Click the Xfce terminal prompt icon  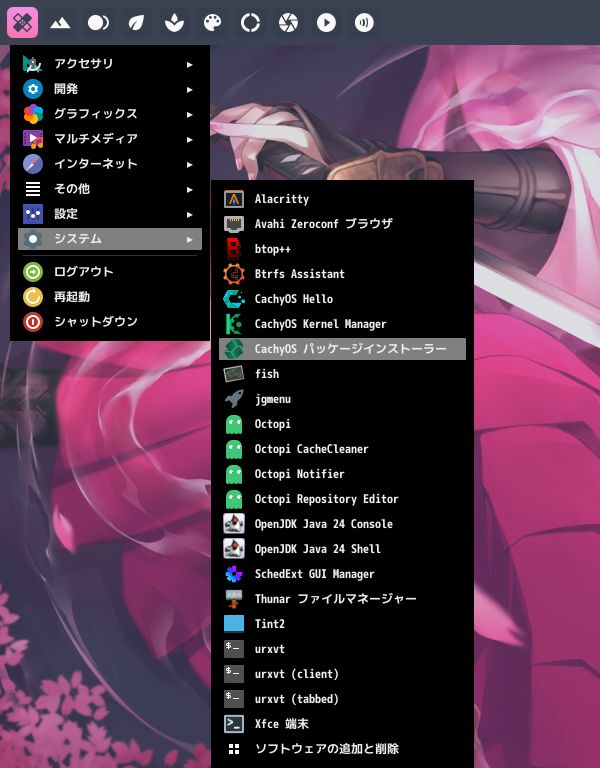[234, 723]
